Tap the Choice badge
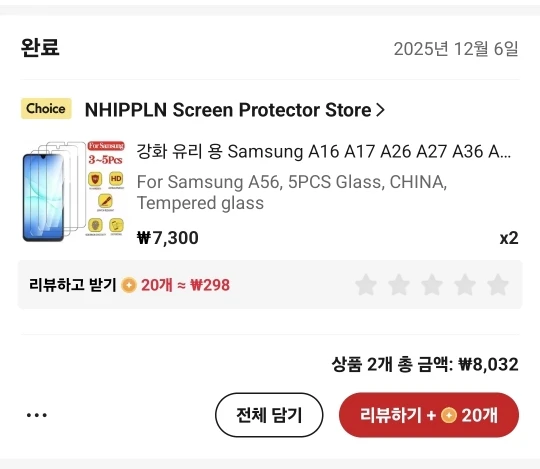 pyautogui.click(x=46, y=109)
